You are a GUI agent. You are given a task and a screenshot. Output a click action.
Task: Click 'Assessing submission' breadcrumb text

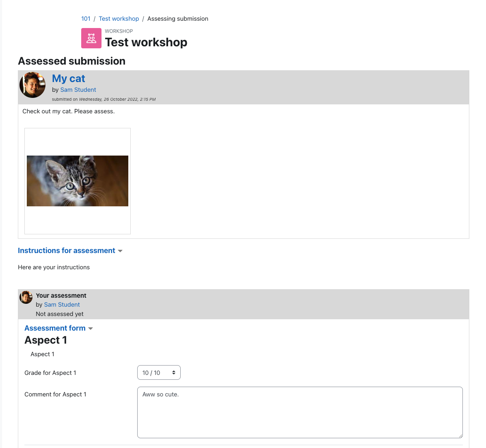177,19
